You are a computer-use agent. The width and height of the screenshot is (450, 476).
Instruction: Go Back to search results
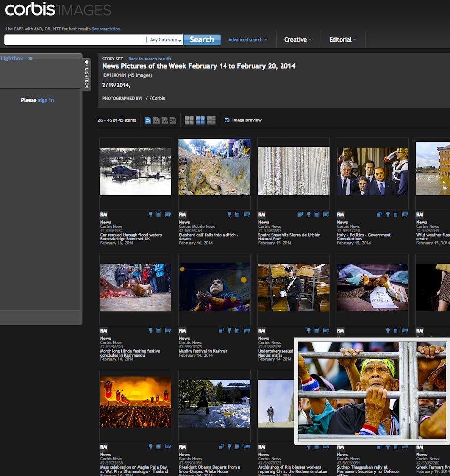coord(150,59)
